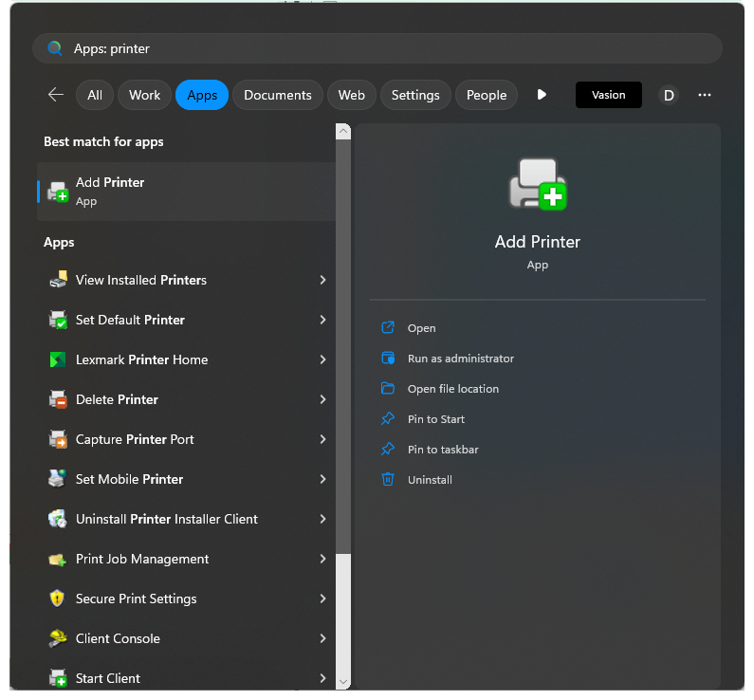
Task: Expand Client Console chevron
Action: (322, 638)
